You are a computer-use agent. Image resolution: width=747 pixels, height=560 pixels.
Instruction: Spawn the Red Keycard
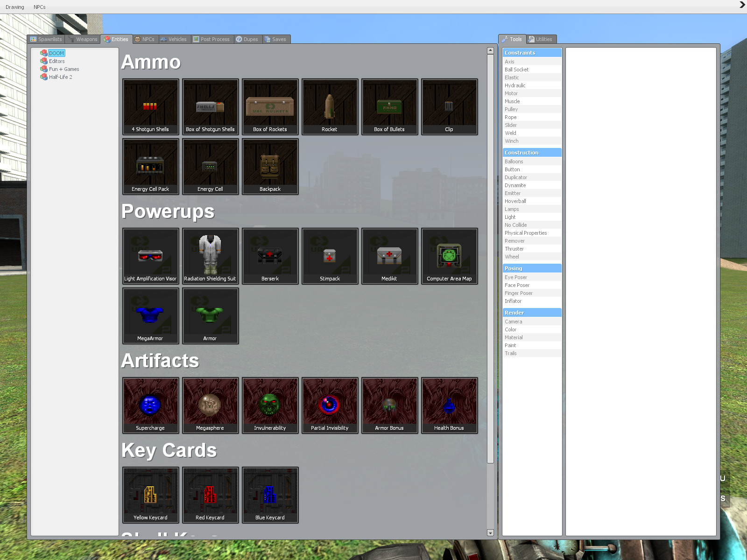pos(210,495)
